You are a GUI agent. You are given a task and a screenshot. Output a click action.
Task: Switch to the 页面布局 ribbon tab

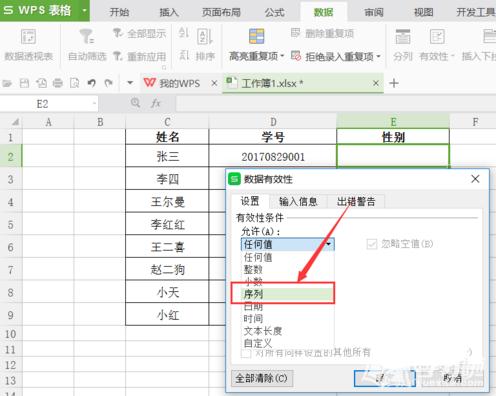tap(221, 12)
